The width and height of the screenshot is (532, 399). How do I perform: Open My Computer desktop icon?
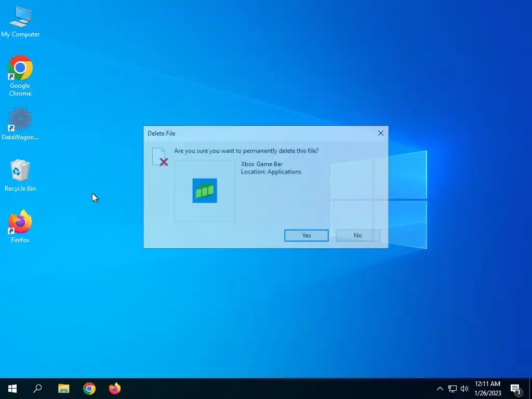(x=20, y=21)
